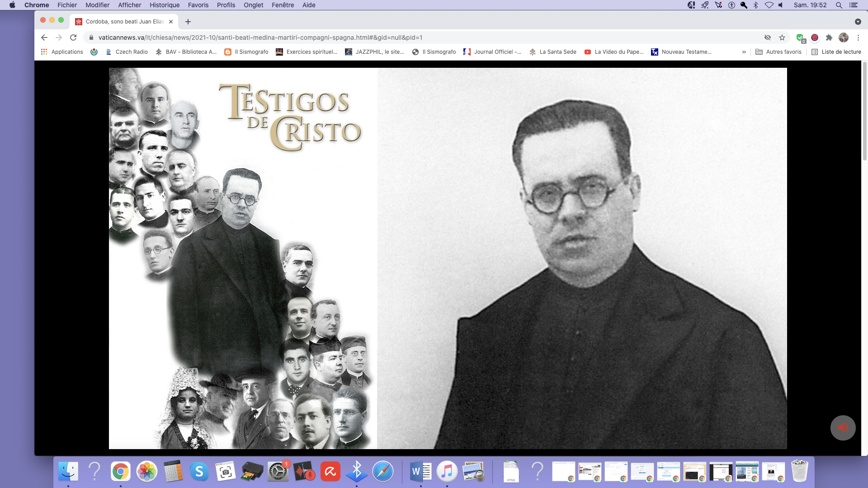Go back using the back arrow
Screen dimensions: 868x488
(x=44, y=38)
